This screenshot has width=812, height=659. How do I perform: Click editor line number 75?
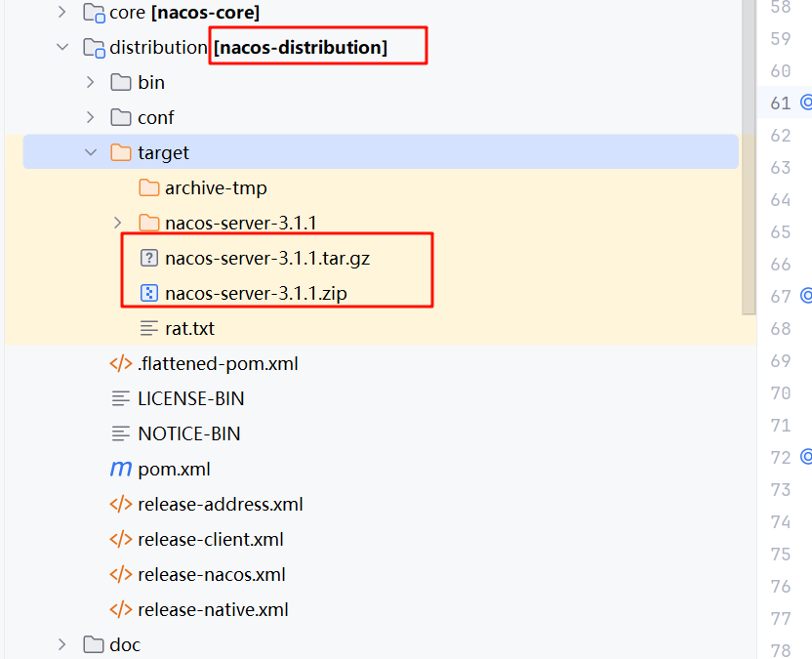781,554
